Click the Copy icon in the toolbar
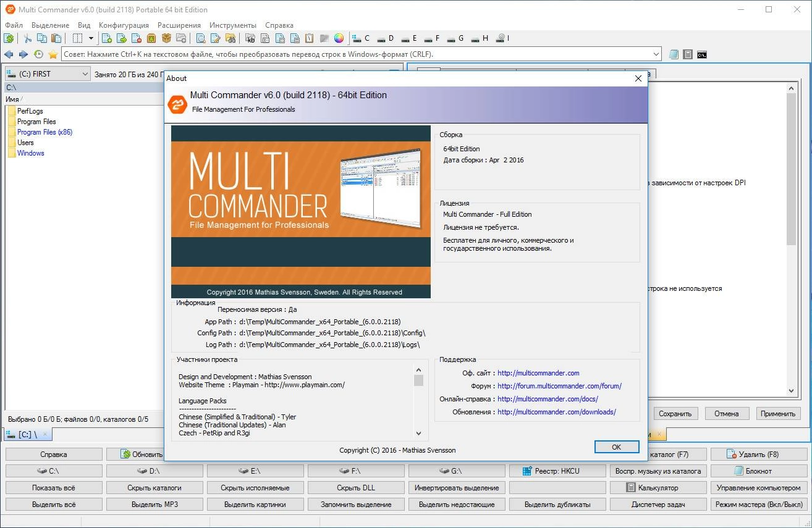812x528 pixels. click(x=41, y=38)
